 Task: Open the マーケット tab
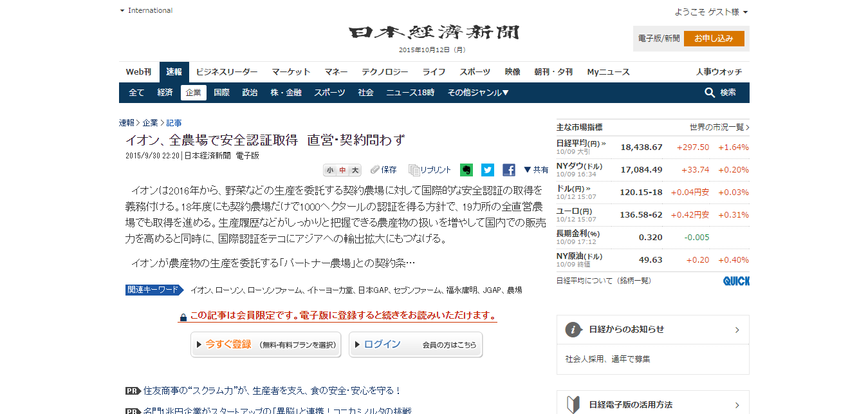(291, 72)
